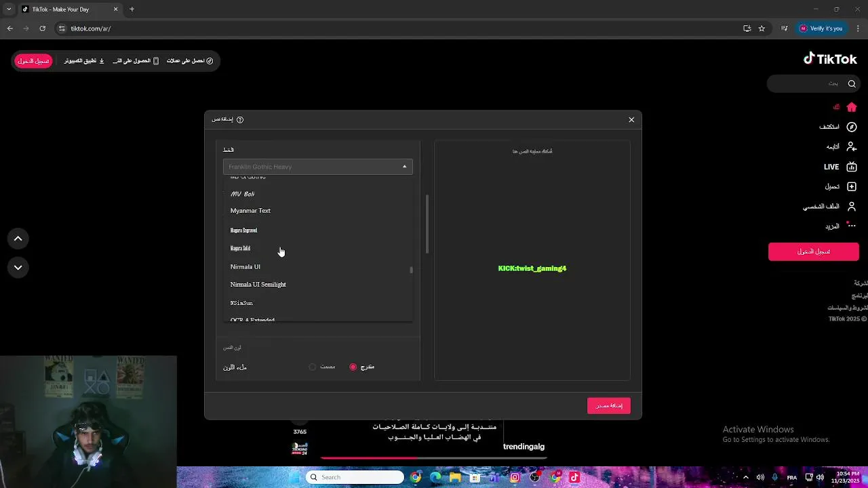
Task: Click the Upload plus icon
Action: pyautogui.click(x=852, y=186)
